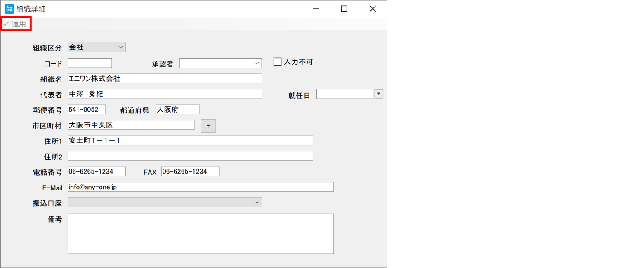Click the 都道府県 field
This screenshot has height=268, width=644.
[x=177, y=109]
